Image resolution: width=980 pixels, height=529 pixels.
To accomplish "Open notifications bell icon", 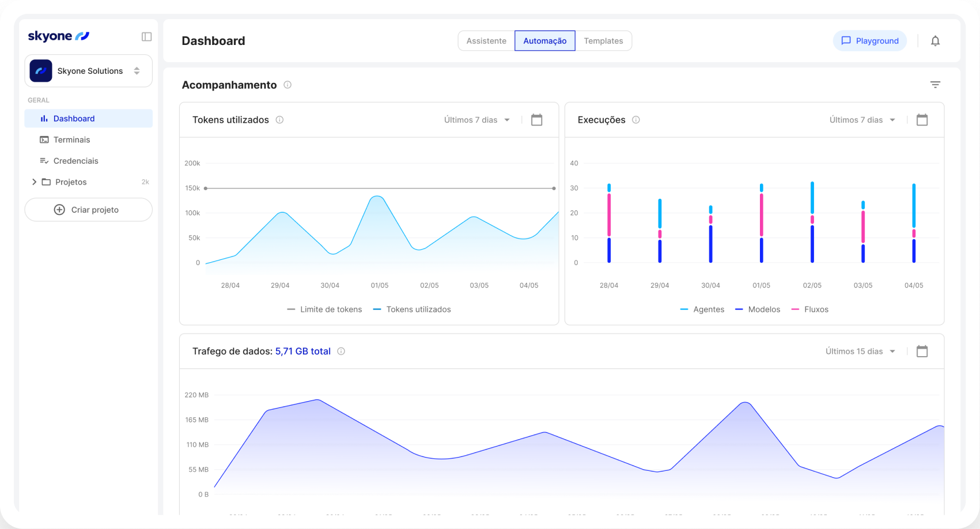I will coord(935,41).
